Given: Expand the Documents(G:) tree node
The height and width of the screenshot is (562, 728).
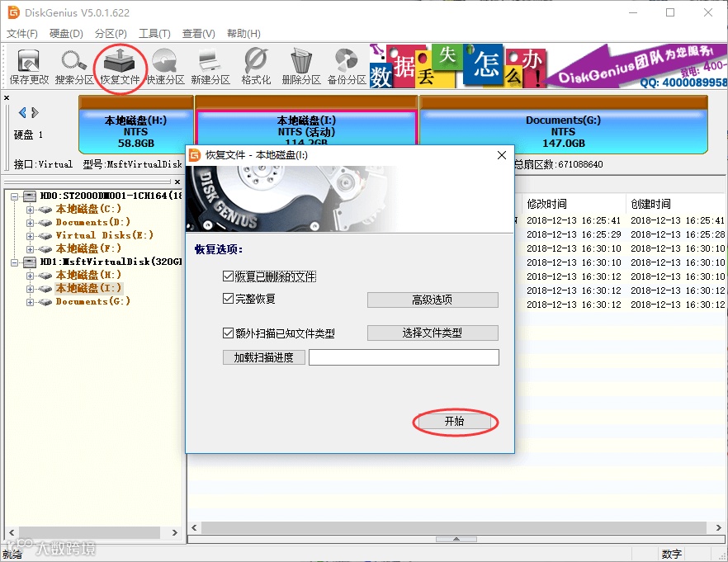Looking at the screenshot, I should point(31,302).
